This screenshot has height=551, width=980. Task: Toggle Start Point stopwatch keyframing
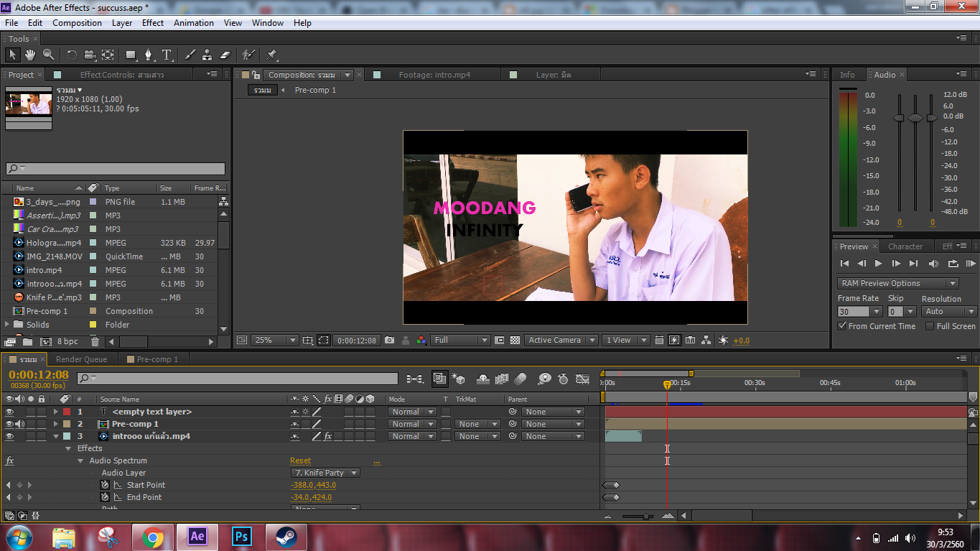pyautogui.click(x=105, y=485)
